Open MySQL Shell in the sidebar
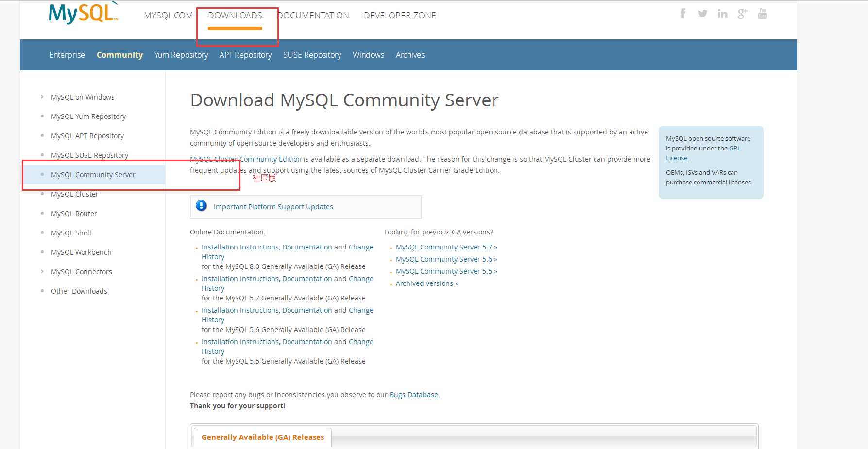 (71, 233)
